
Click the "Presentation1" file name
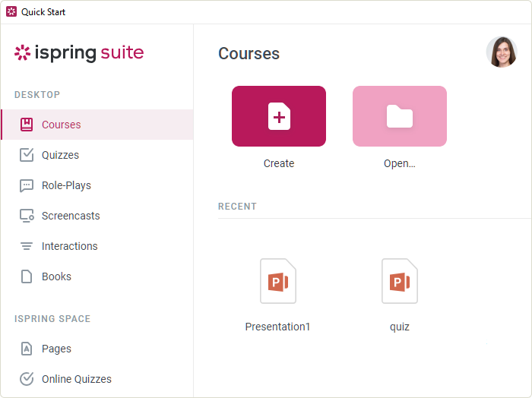(277, 327)
